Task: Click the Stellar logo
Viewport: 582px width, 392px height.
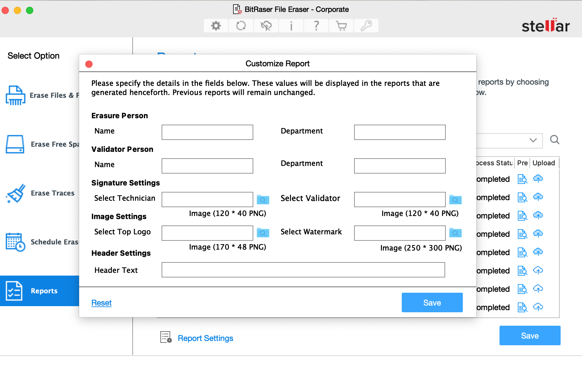Action: [546, 25]
